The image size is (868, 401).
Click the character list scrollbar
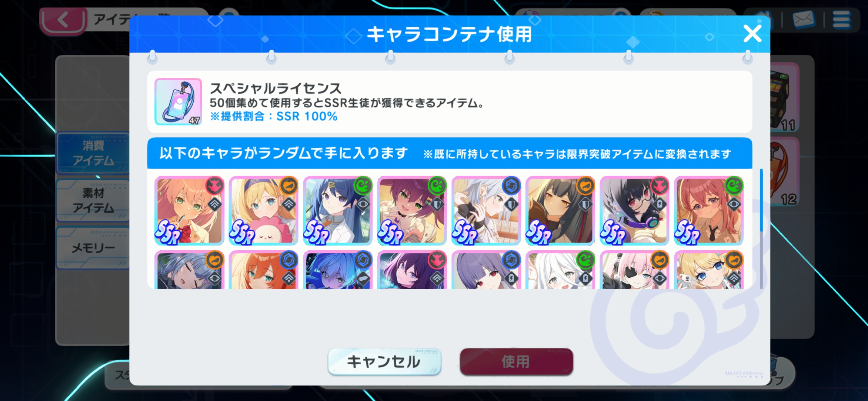tap(761, 229)
